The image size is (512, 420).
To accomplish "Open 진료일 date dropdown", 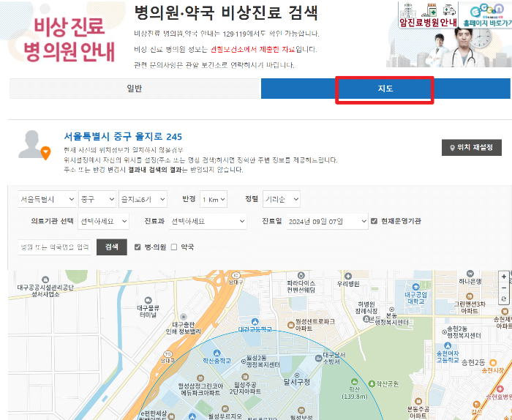I will [x=328, y=221].
